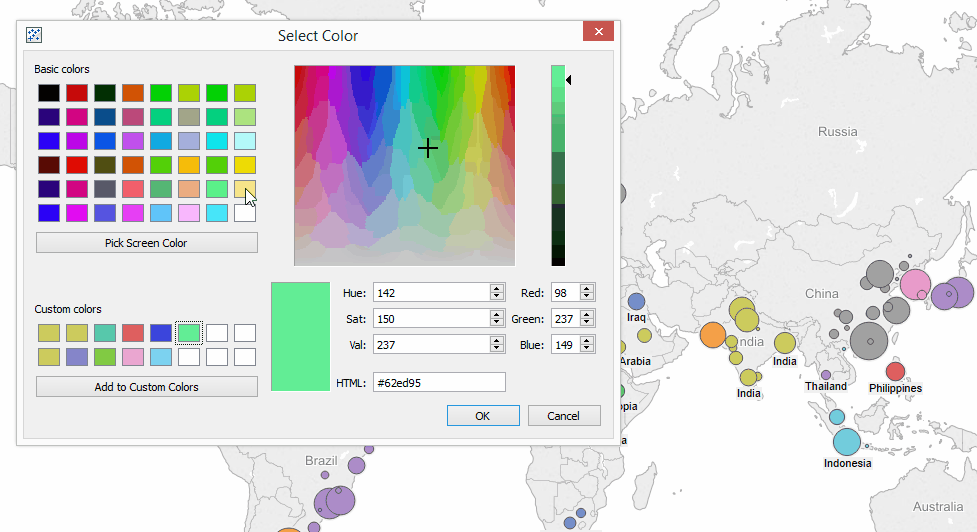Decrease Val with the down arrow
Viewport: 977px width, 532px height.
(x=497, y=349)
